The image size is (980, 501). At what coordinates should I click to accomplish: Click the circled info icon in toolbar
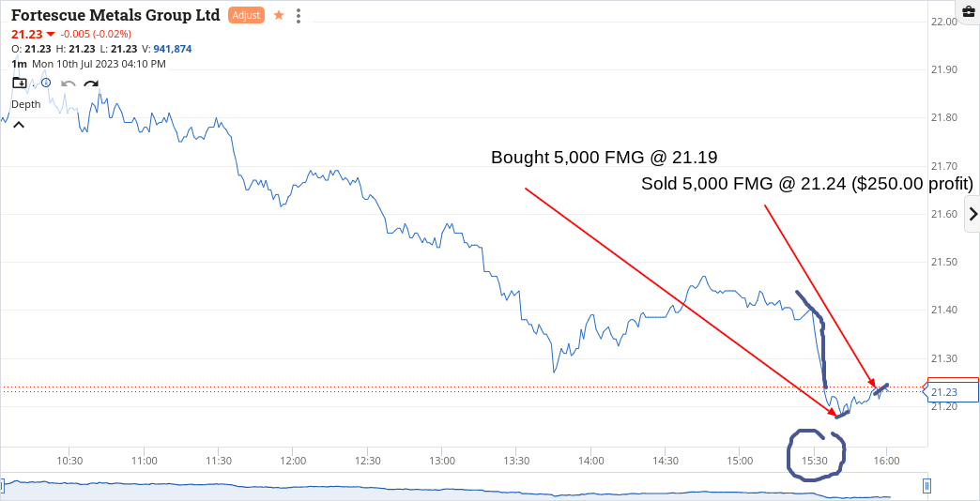pyautogui.click(x=46, y=83)
